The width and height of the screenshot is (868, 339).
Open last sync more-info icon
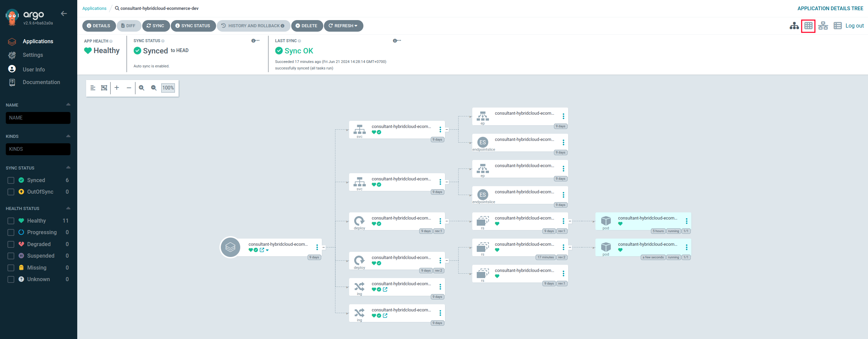tap(397, 41)
